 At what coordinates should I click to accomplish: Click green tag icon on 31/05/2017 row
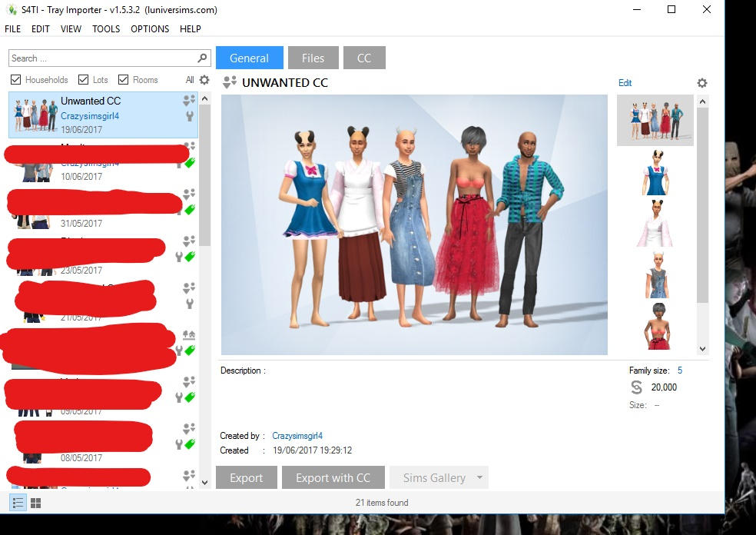click(190, 209)
